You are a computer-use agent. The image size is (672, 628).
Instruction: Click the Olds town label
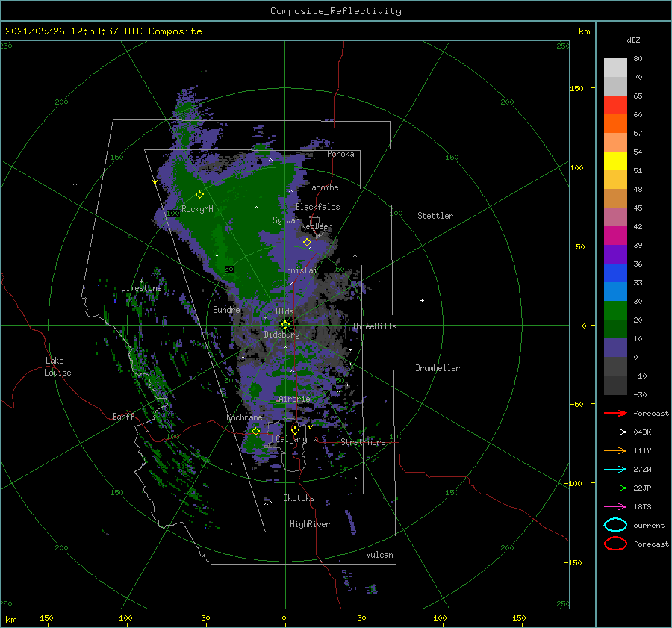[284, 311]
